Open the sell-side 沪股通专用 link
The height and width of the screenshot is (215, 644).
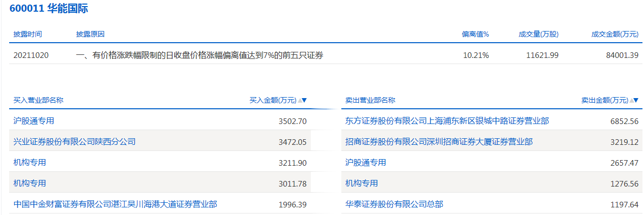point(365,163)
